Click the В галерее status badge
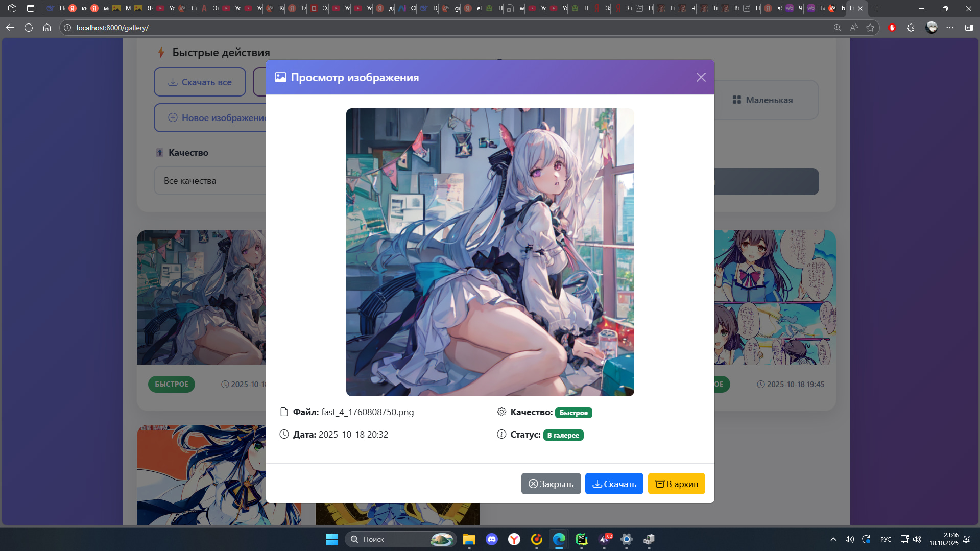This screenshot has width=980, height=551. (x=563, y=435)
